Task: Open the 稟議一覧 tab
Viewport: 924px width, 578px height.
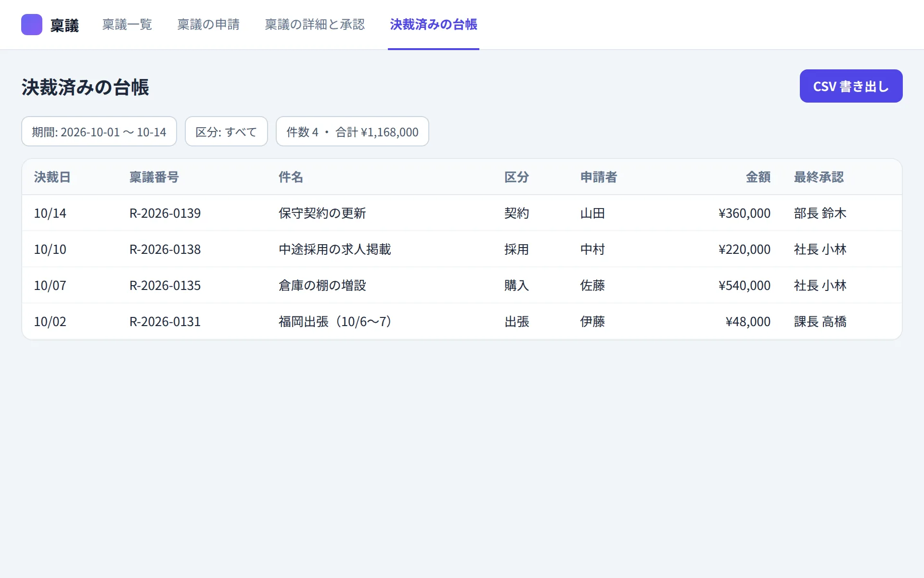Action: point(127,25)
